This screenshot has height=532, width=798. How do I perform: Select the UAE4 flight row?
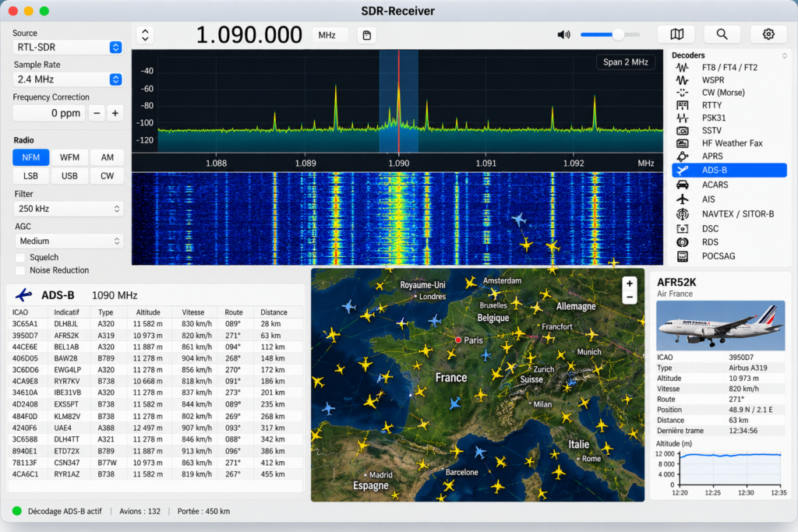point(155,428)
